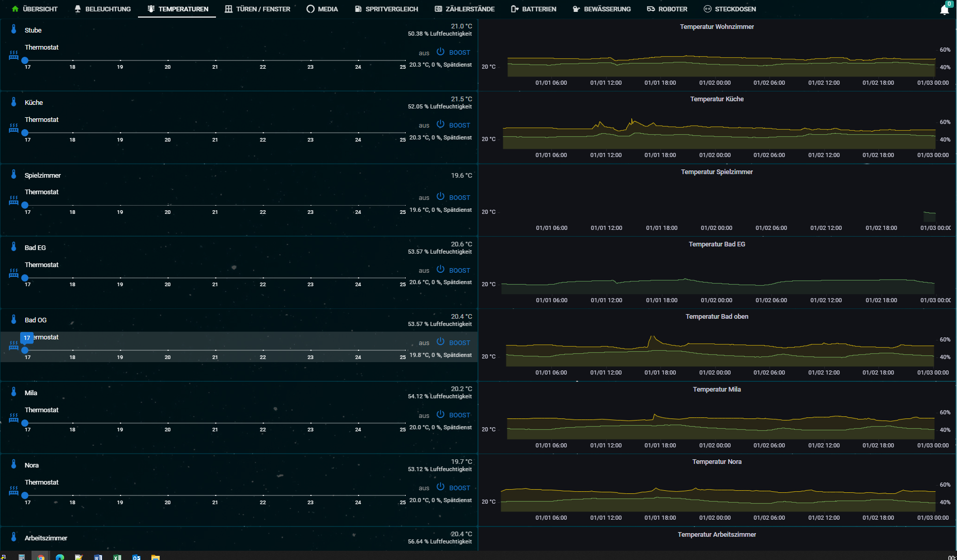This screenshot has height=560, width=957.
Task: Set Küche thermostat slider to 21
Action: click(215, 133)
